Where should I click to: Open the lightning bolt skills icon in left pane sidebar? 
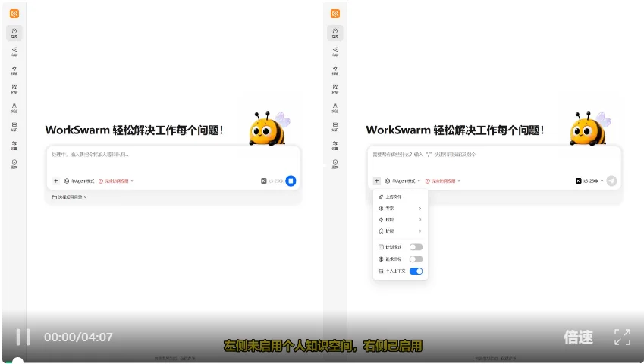(14, 71)
